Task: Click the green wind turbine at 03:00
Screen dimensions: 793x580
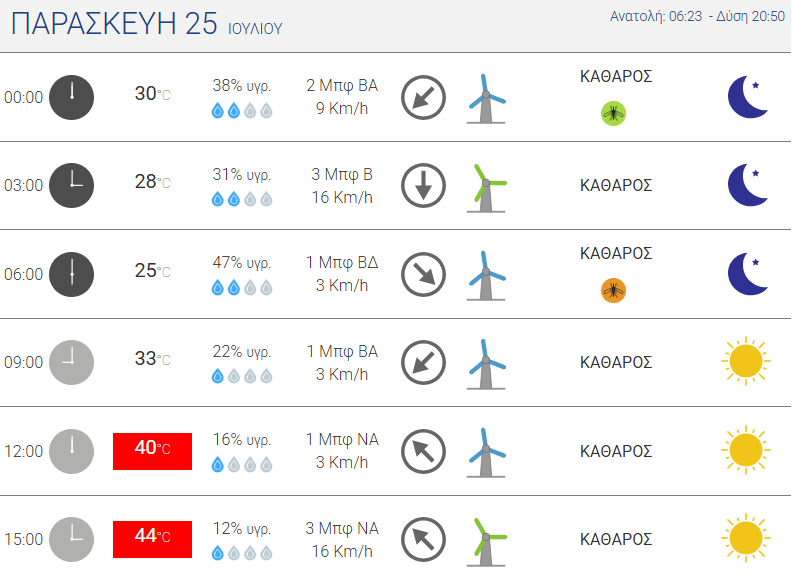Action: [486, 188]
